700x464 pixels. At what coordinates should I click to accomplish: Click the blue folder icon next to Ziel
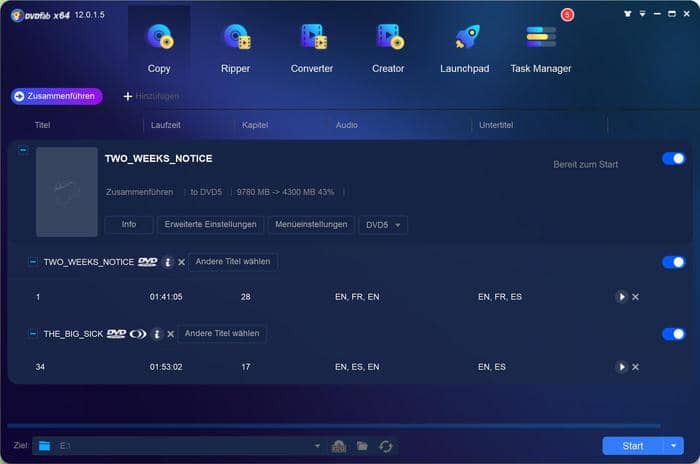click(44, 446)
